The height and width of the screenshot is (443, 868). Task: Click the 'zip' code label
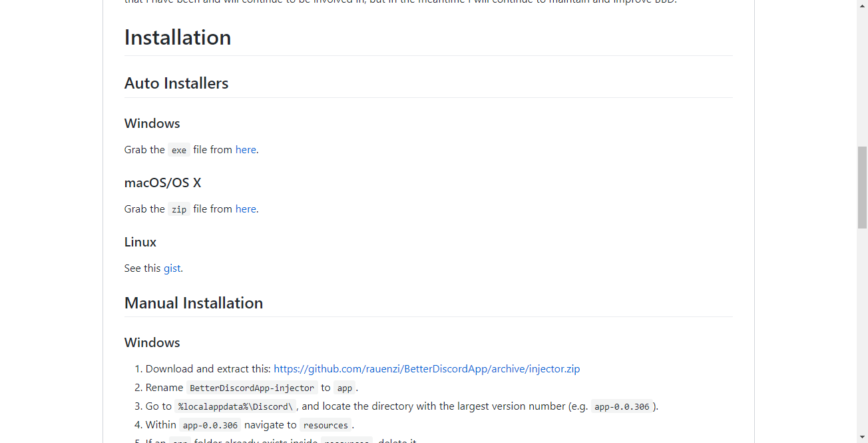179,209
